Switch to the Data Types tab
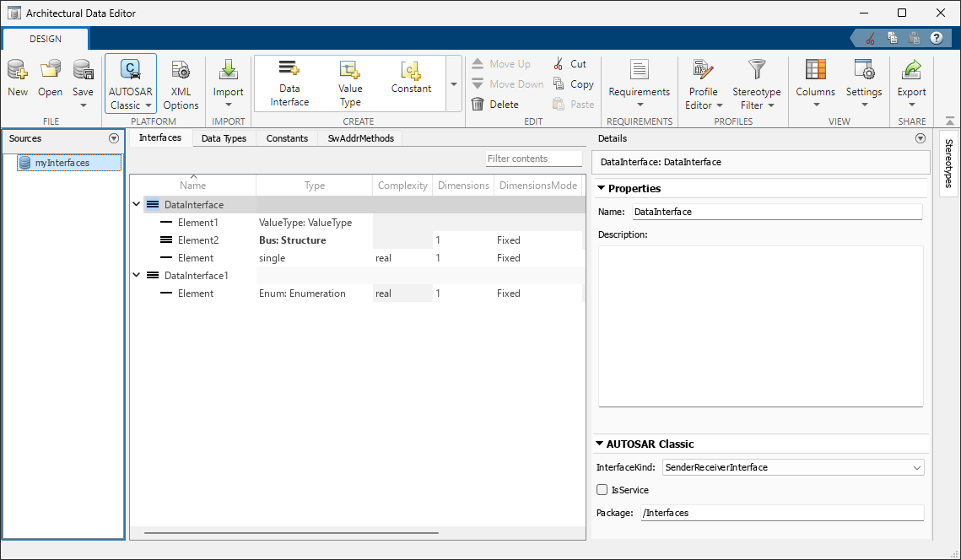 [x=224, y=138]
